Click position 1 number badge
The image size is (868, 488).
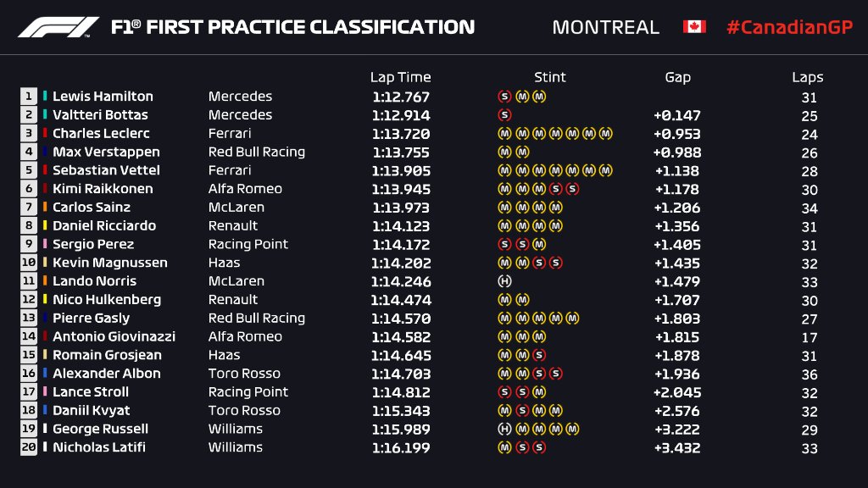tap(29, 97)
